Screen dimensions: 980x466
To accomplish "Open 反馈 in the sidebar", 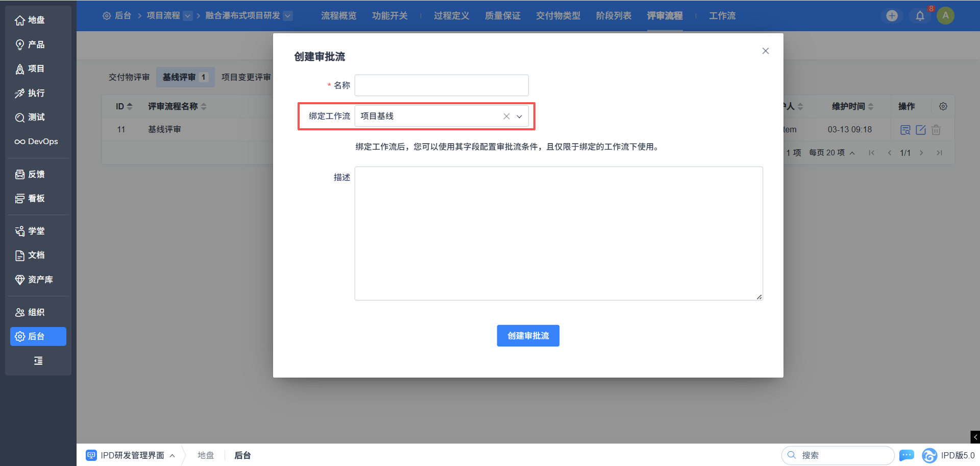I will pyautogui.click(x=38, y=174).
